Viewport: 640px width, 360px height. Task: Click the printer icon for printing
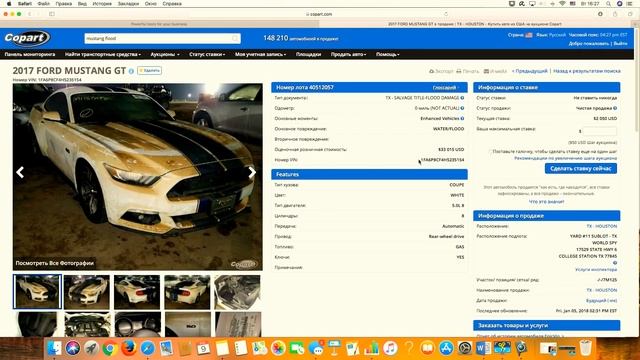click(x=459, y=71)
